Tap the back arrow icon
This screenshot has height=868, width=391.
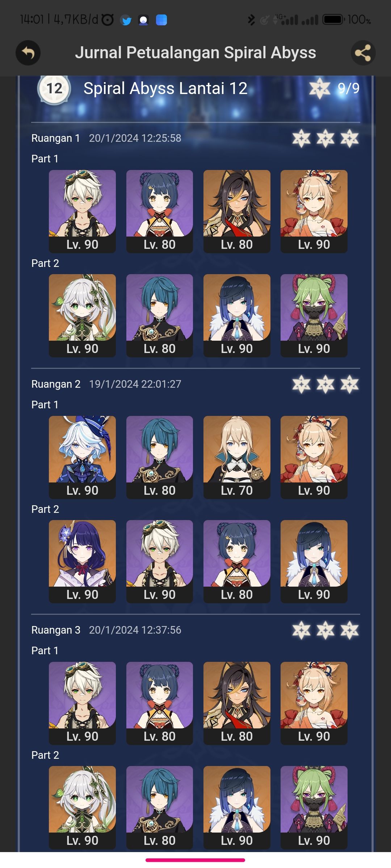[28, 53]
